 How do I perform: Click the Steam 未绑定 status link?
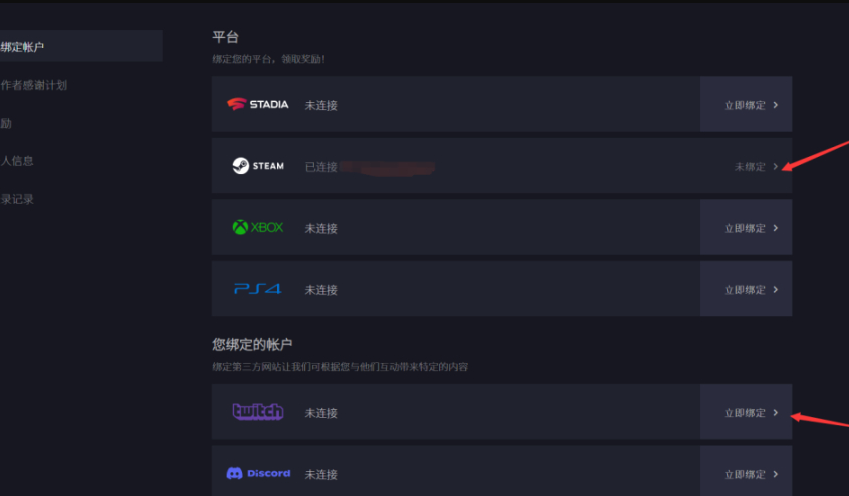tap(750, 167)
